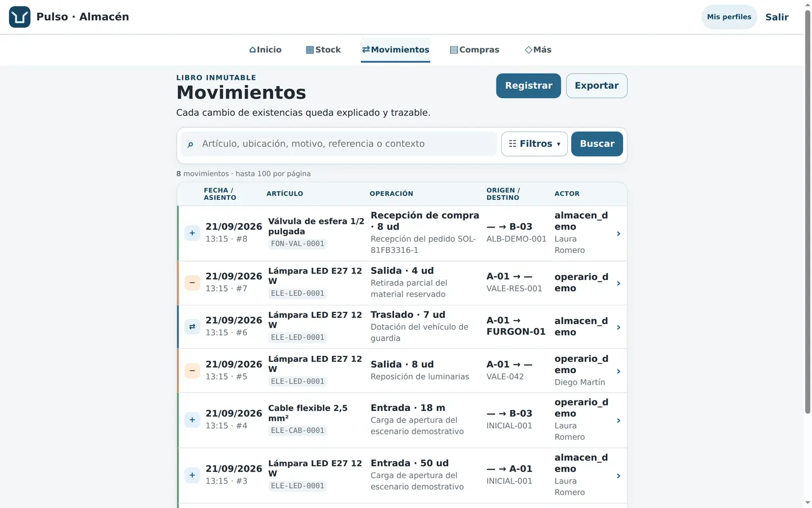Click the FON-VAL-0001 article code
The image size is (812, 508).
click(x=298, y=244)
